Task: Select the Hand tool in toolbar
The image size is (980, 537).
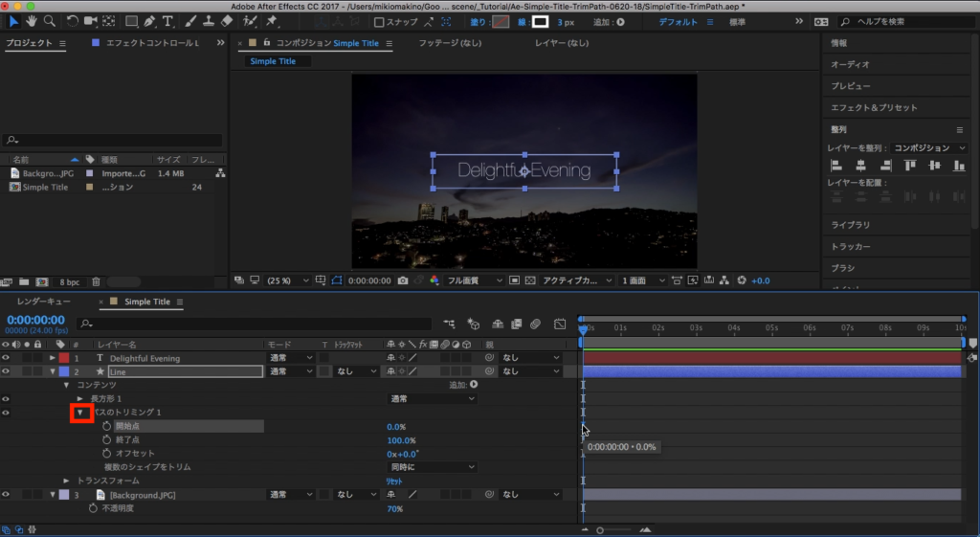Action: (x=32, y=21)
